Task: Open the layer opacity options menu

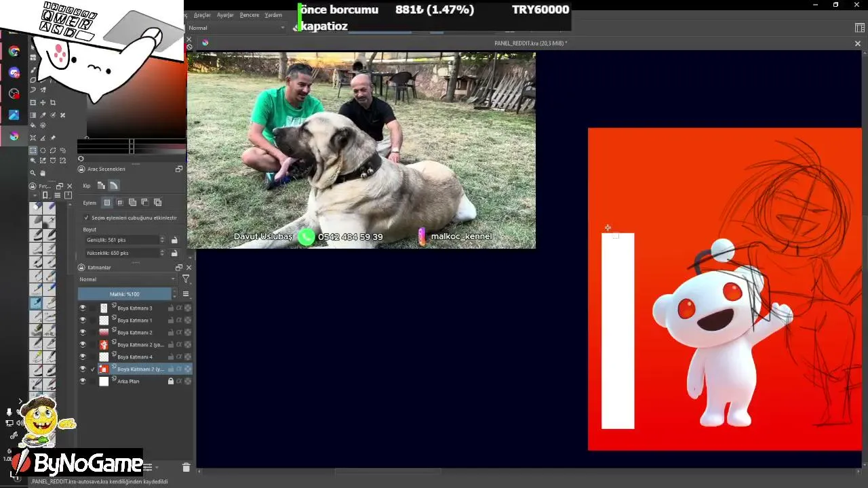Action: (186, 294)
